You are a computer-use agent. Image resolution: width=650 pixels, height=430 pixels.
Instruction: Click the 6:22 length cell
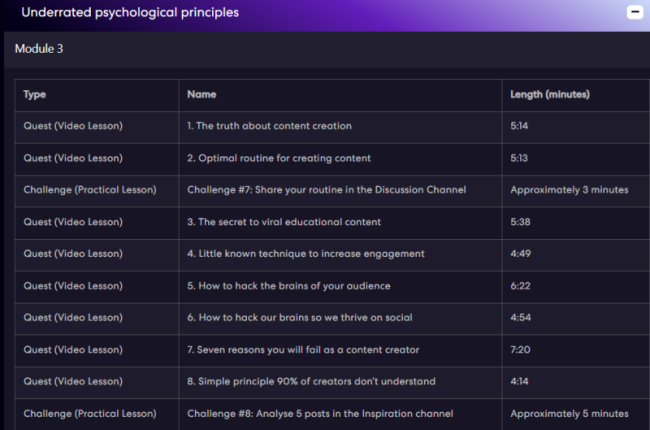(523, 286)
